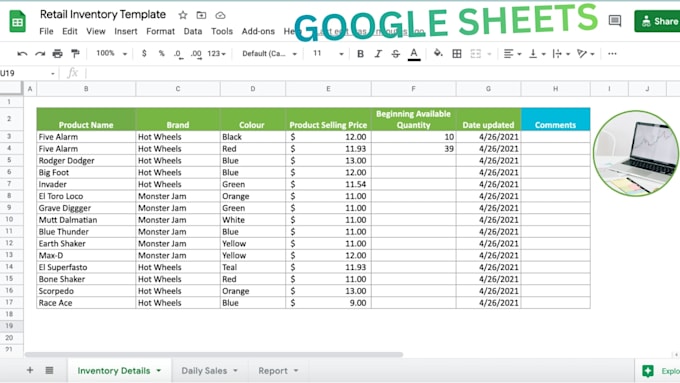Click the green Share button
Viewport: 680px width, 383px height.
(657, 21)
